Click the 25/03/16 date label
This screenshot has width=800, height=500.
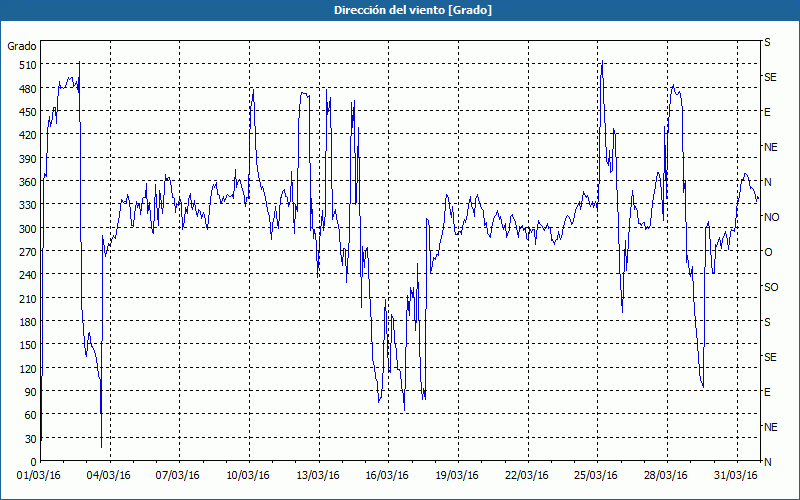(x=596, y=476)
